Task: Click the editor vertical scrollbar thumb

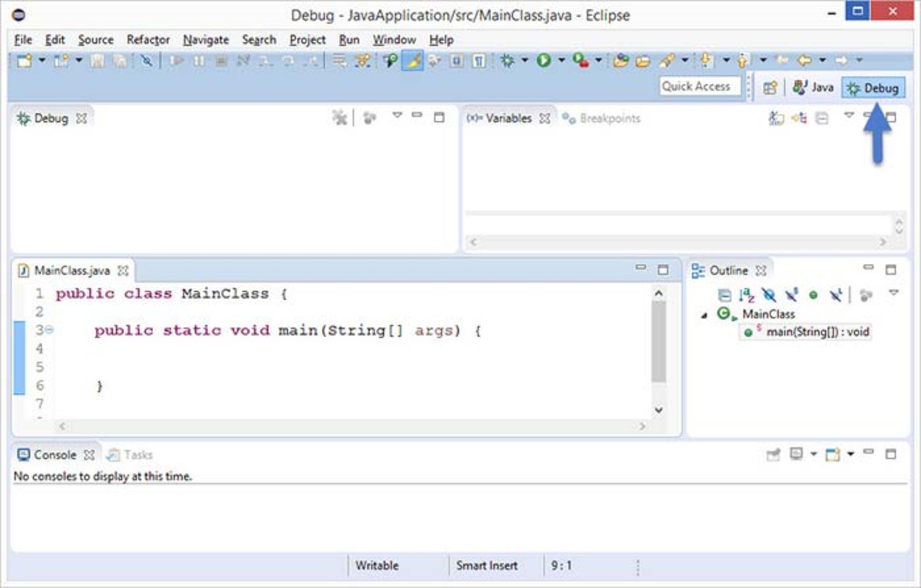Action: pos(659,341)
